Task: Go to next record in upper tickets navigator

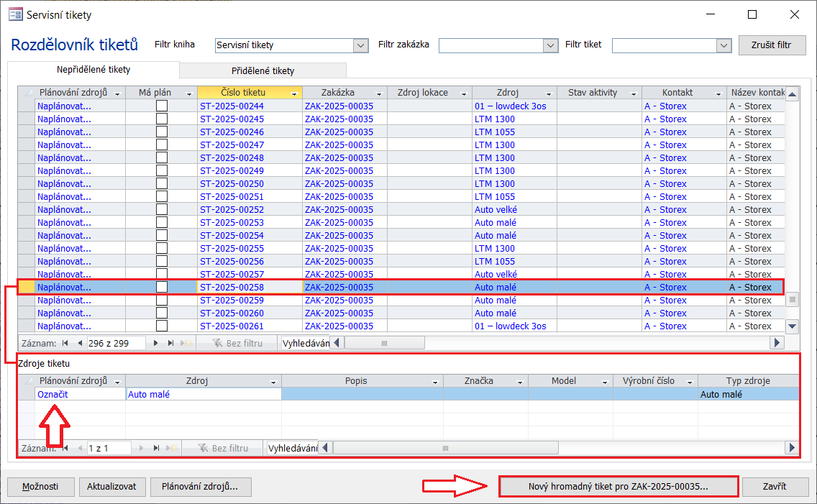Action: coord(157,344)
